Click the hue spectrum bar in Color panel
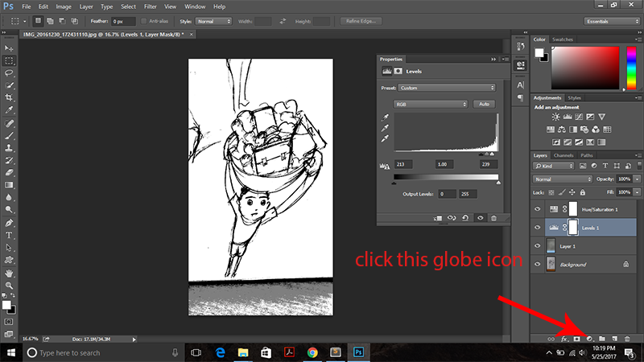 tap(631, 68)
